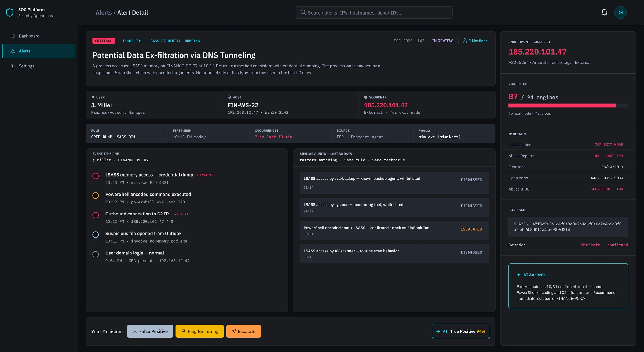The image size is (644, 352).
Task: Select Alerts in the sidebar
Action: point(39,51)
